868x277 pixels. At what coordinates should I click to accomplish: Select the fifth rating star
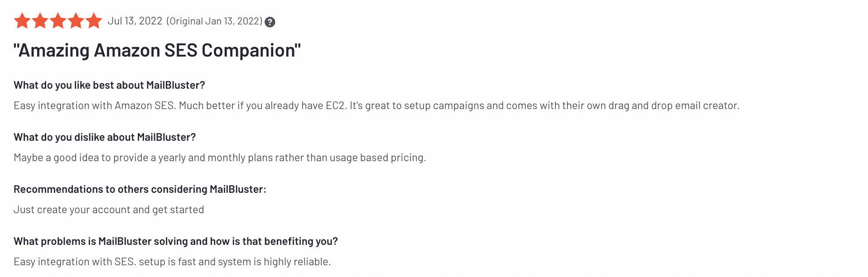pos(94,21)
